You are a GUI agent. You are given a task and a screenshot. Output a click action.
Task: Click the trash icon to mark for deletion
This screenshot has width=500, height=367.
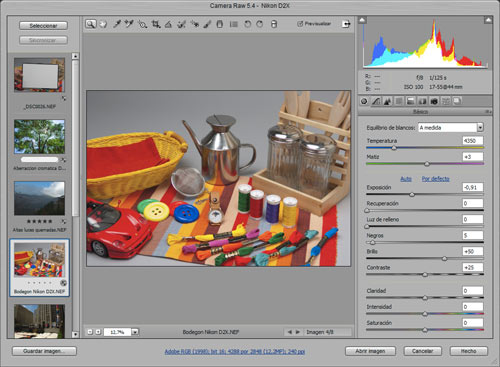coord(274,24)
